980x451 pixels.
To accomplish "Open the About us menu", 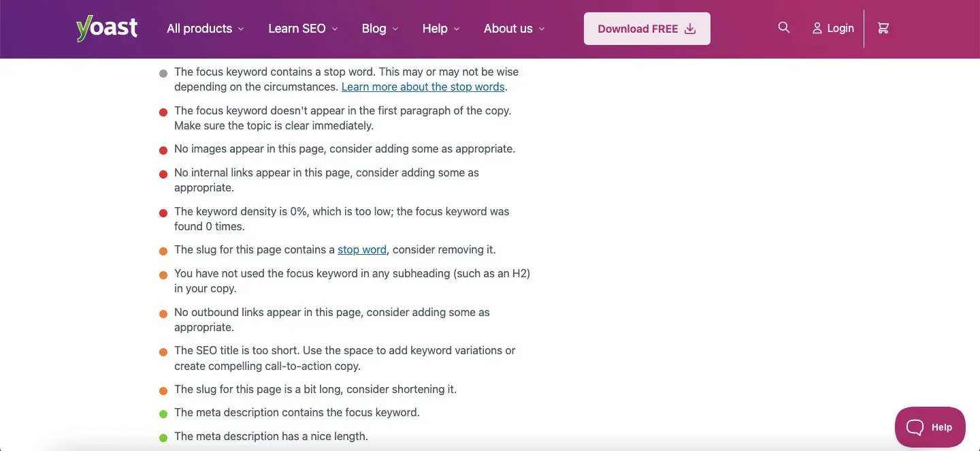I will [x=514, y=29].
